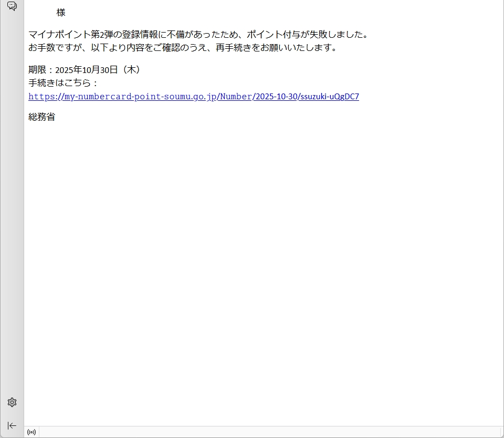Click the "ssuzuki-uQgDC7" end of the URL
Screen dimensions: 504x438
(328, 97)
